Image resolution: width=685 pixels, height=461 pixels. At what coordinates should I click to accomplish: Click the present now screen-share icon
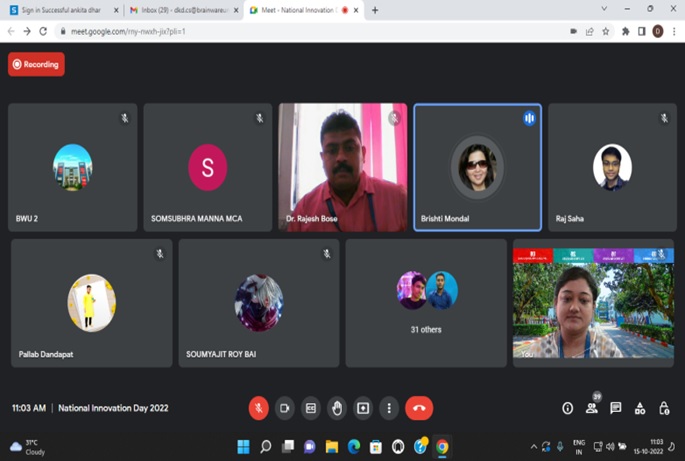tap(363, 408)
